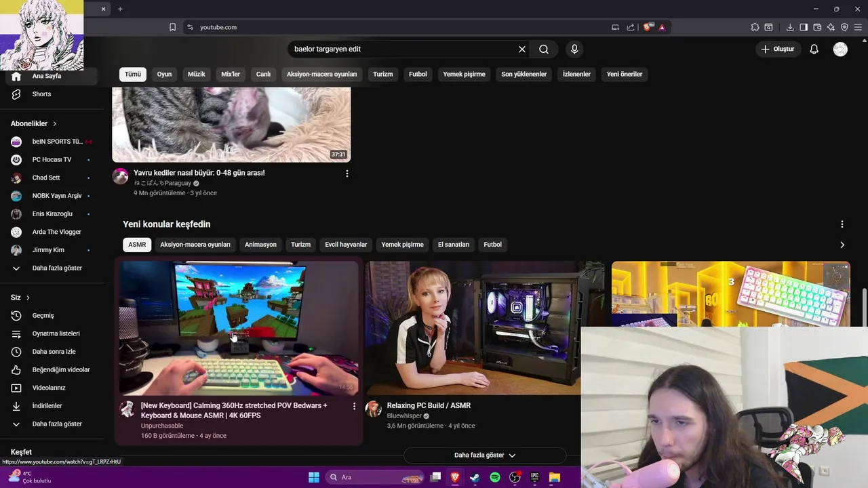This screenshot has width=868, height=488.
Task: Click the Brave Rewards triangle icon
Action: point(662,27)
